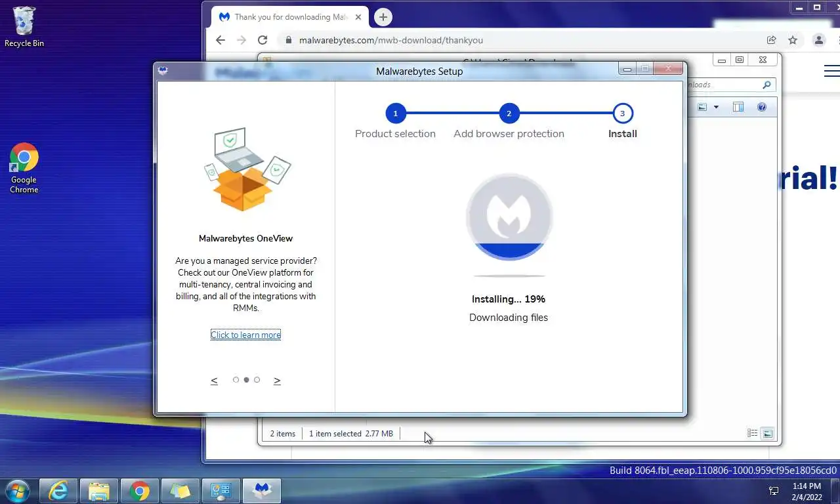Switch Explorer to large icons view
The height and width of the screenshot is (504, 840).
[767, 433]
